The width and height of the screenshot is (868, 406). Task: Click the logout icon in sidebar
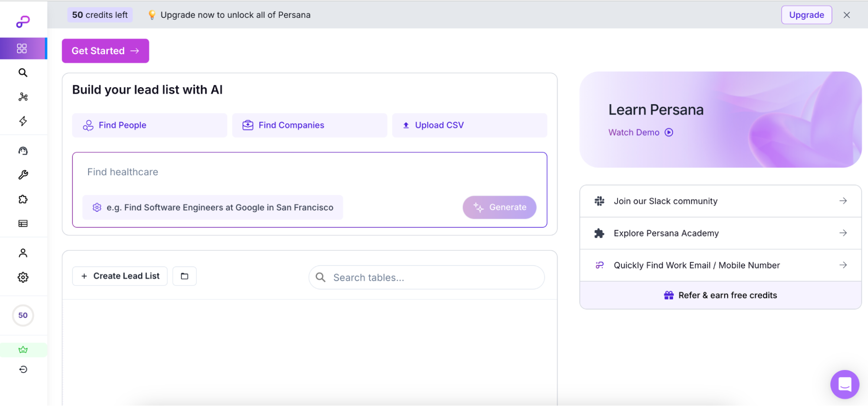tap(23, 369)
